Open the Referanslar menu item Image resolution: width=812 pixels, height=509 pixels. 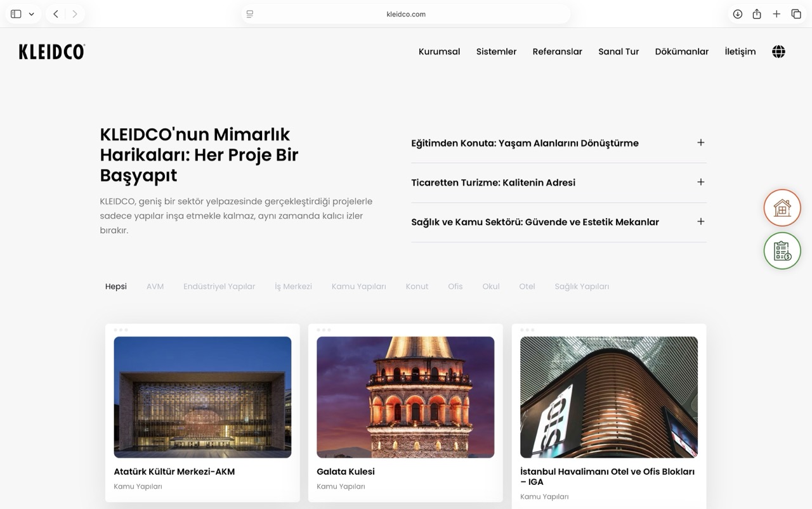[x=557, y=52]
